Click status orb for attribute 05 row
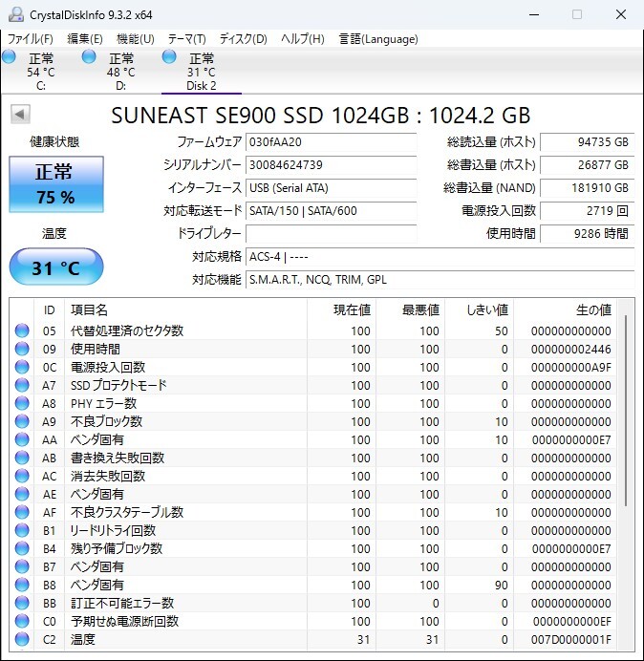Image resolution: width=644 pixels, height=661 pixels. pyautogui.click(x=22, y=331)
